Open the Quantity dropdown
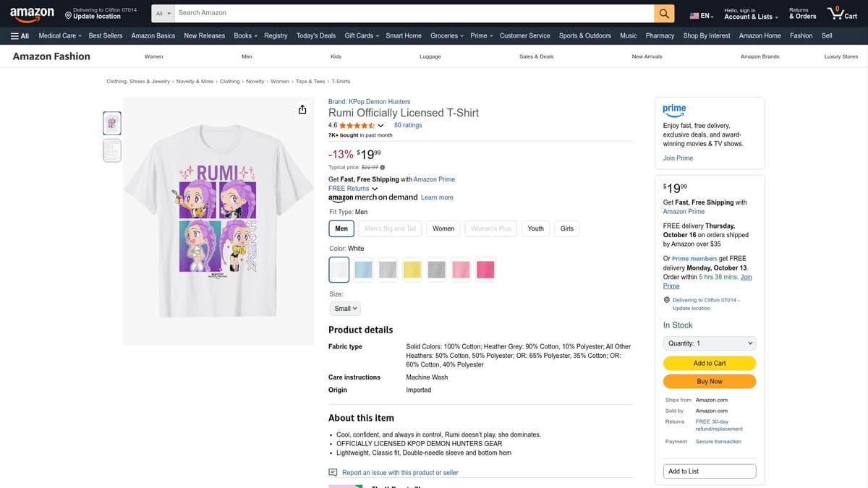Viewport: 868px width, 488px height. coord(709,343)
